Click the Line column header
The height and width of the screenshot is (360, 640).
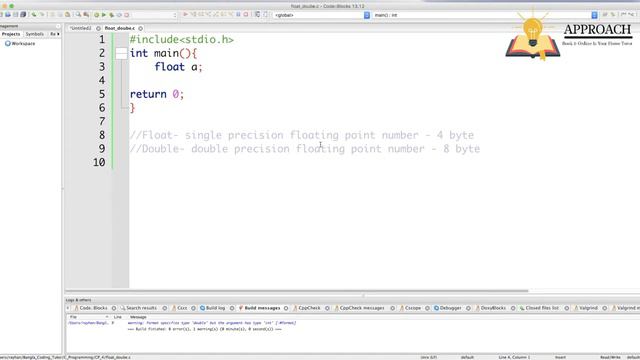click(118, 317)
